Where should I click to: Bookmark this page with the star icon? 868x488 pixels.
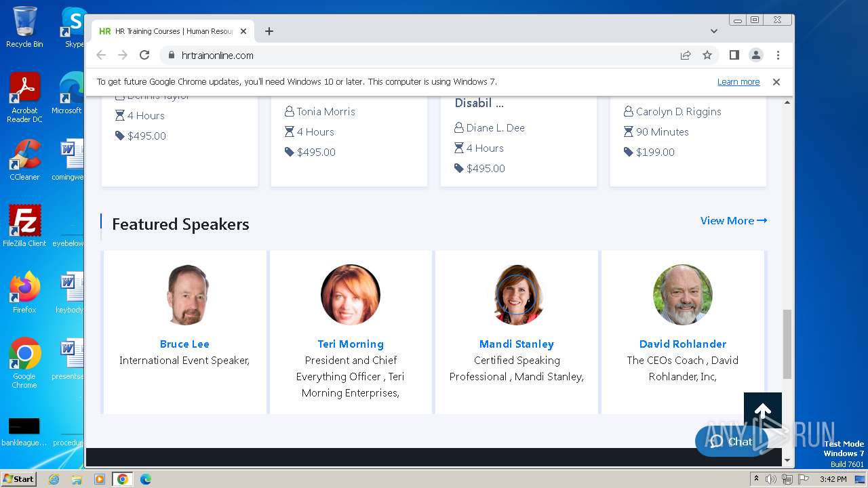(707, 56)
